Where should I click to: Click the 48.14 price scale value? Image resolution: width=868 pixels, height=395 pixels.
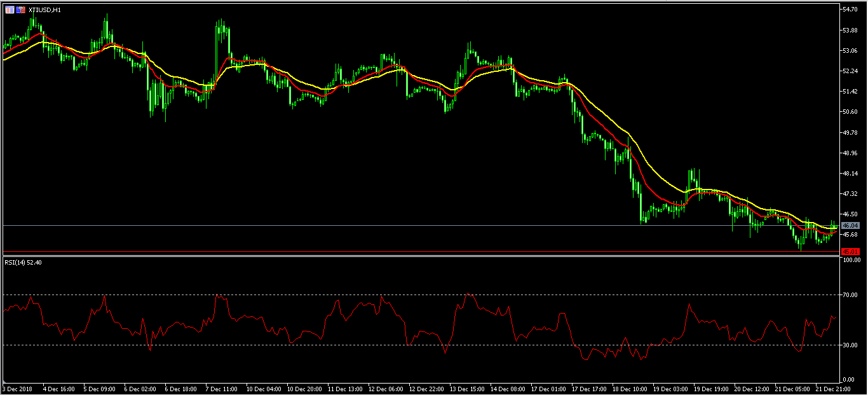point(850,173)
